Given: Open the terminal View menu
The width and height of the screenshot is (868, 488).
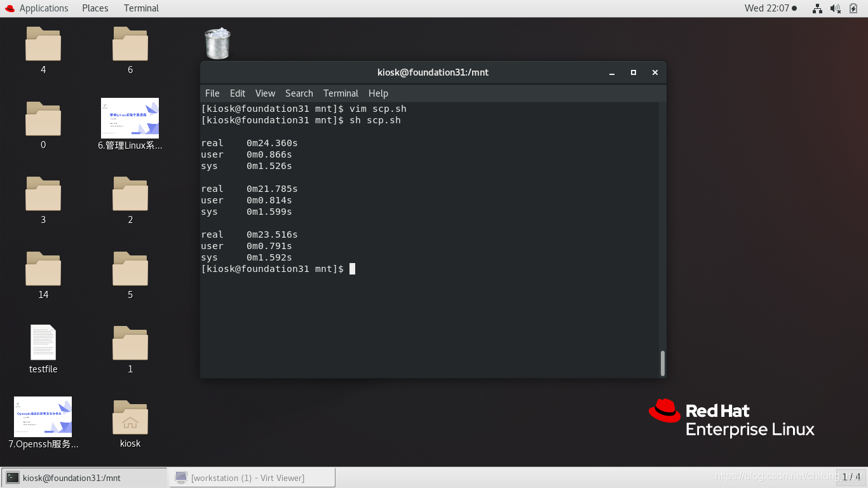Looking at the screenshot, I should [x=265, y=93].
